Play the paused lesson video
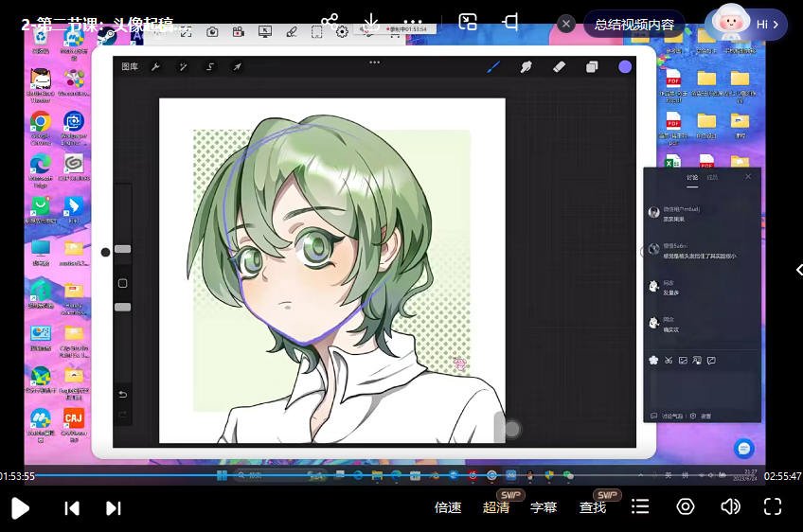Viewport: 803px width, 532px height. click(x=20, y=508)
